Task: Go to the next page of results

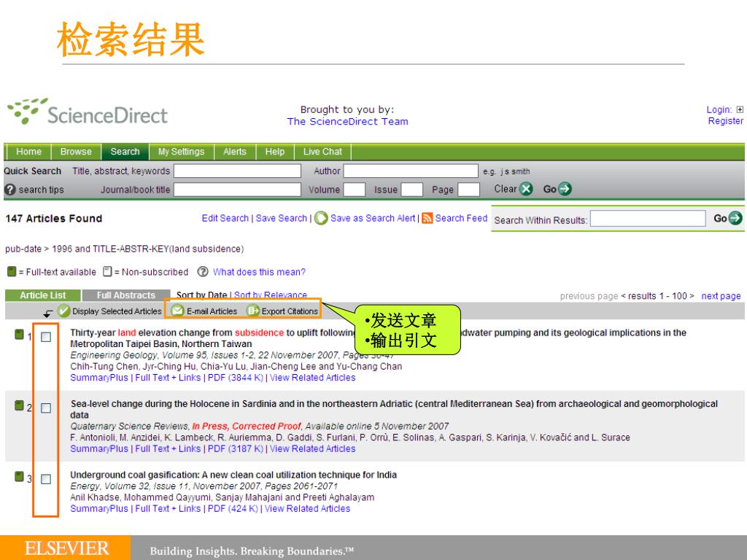Action: [x=721, y=296]
